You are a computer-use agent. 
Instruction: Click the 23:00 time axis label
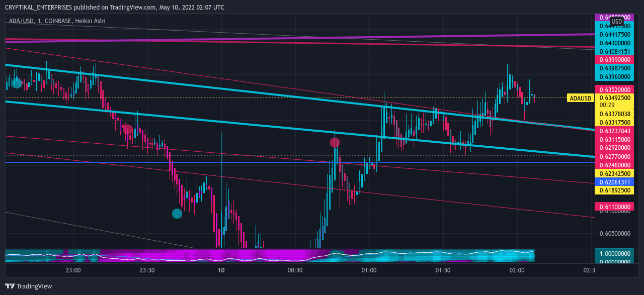[x=73, y=270]
